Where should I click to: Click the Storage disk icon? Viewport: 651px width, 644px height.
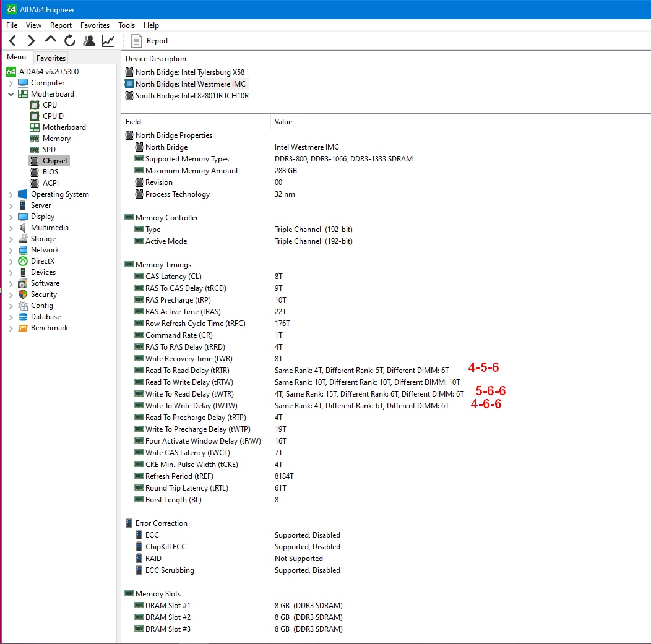[x=23, y=239]
